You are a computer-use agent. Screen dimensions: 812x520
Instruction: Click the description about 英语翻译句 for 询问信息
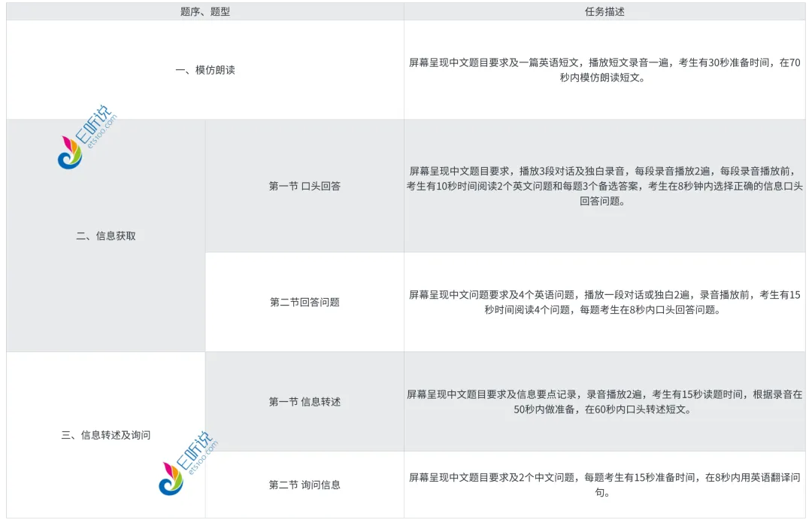[606, 485]
